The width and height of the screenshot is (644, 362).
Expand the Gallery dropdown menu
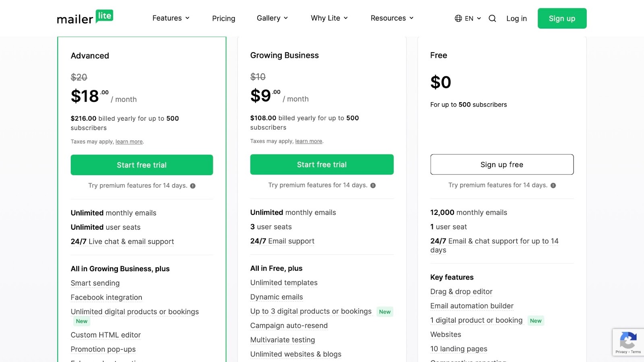272,18
